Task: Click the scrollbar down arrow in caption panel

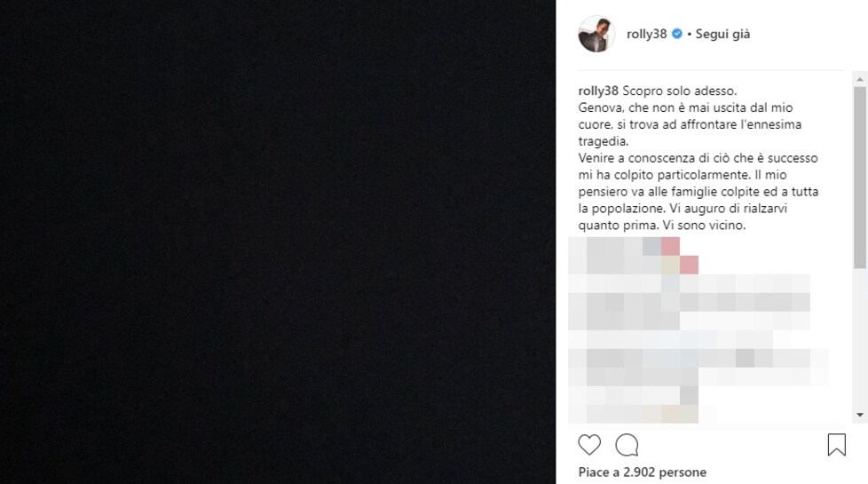Action: coord(860,415)
